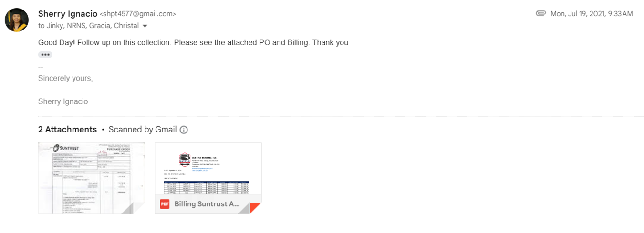Viewport: 644px width, 233px height.
Task: Click the recipient list starting with Jinky
Action: pyautogui.click(x=89, y=26)
